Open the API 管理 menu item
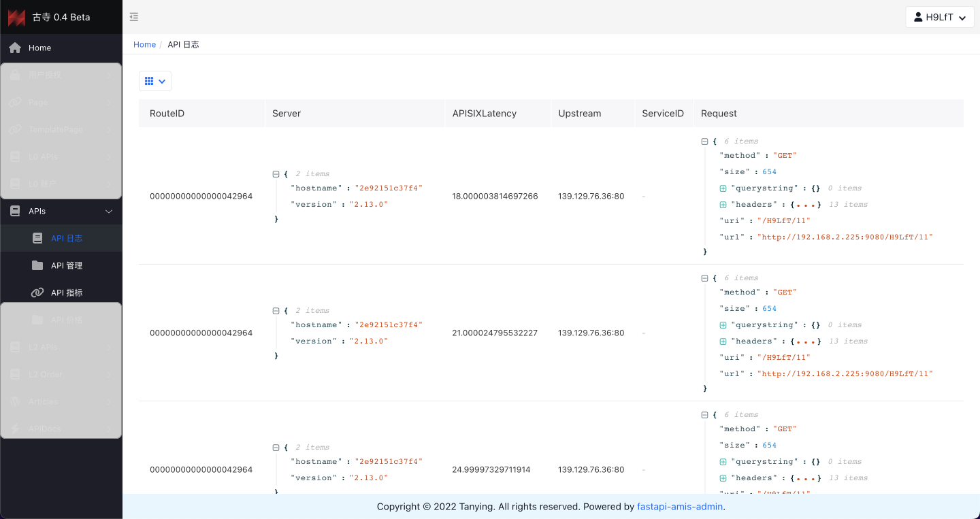The width and height of the screenshot is (980, 519). [61, 265]
